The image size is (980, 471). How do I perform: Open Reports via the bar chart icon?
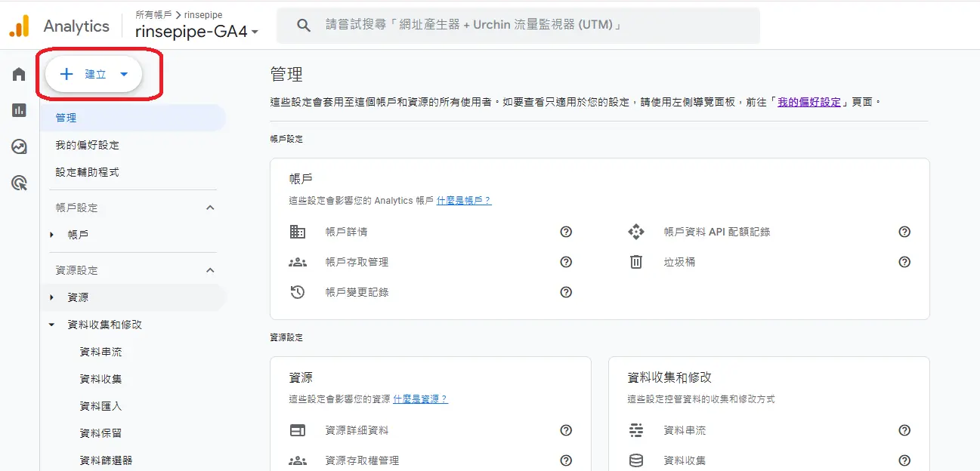click(18, 111)
